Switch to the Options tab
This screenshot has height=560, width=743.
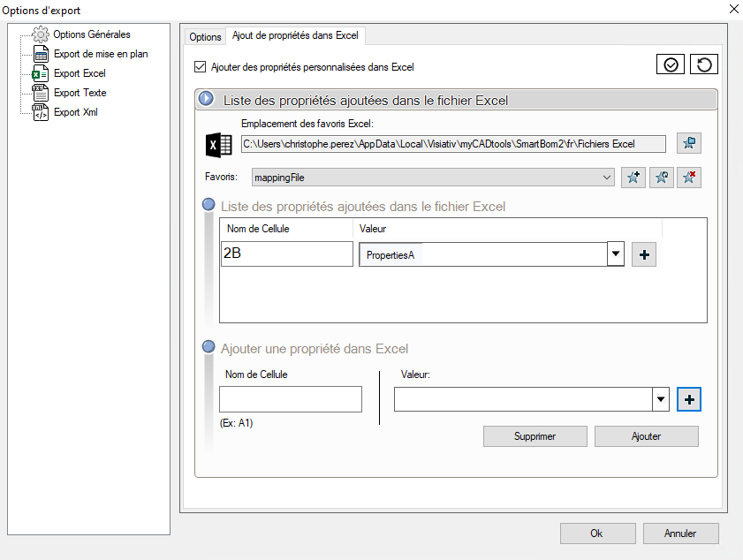coord(205,37)
